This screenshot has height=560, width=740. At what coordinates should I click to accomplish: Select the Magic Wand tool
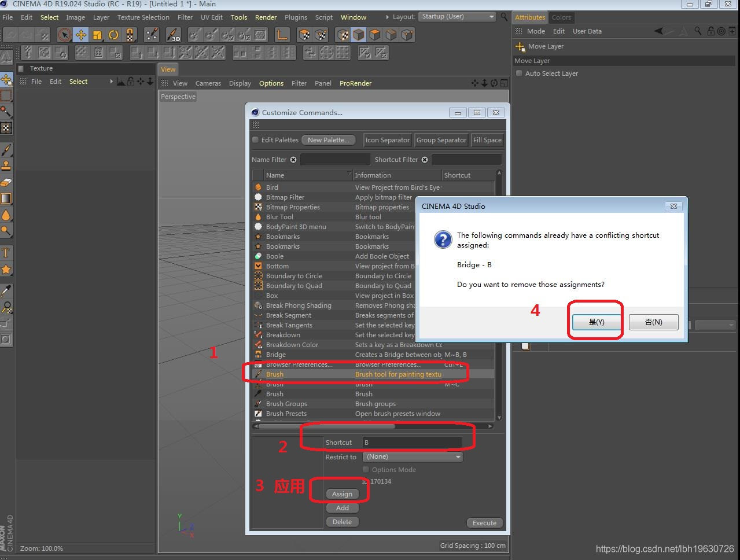coord(6,112)
